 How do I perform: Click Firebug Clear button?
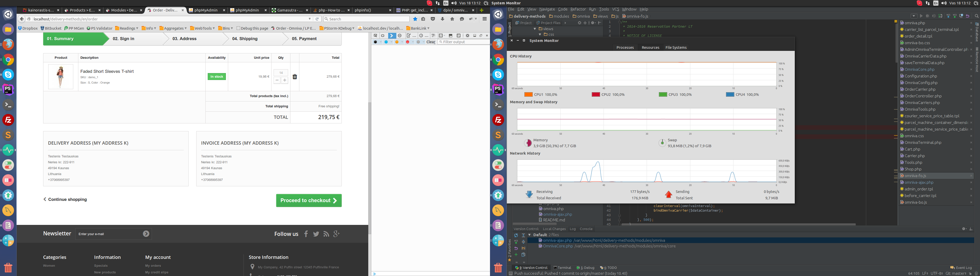(x=431, y=42)
